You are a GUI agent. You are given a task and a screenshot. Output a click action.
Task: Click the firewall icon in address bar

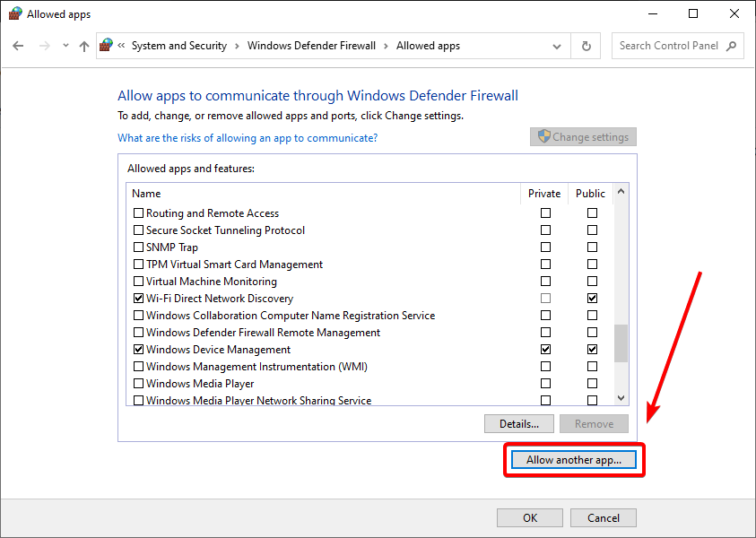106,46
